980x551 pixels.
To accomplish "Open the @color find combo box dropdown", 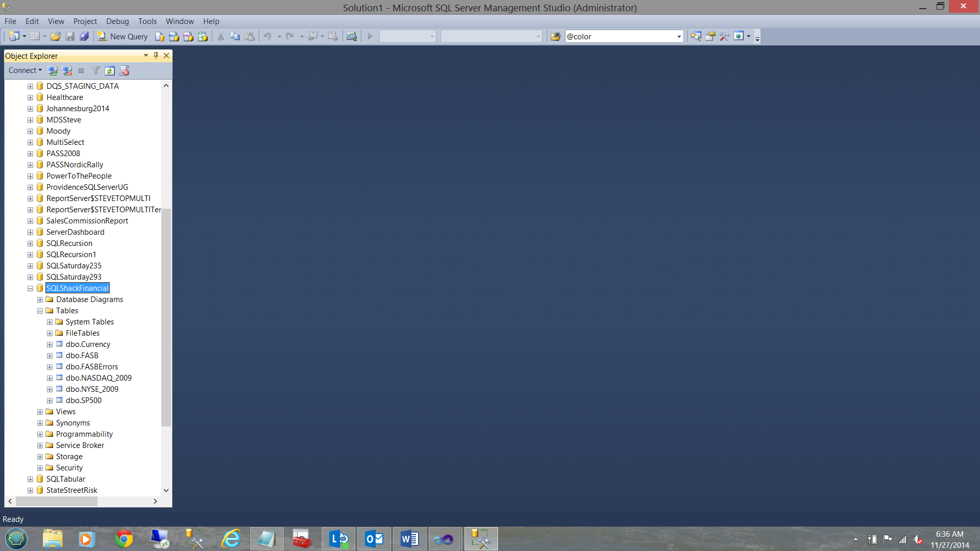I will pyautogui.click(x=679, y=36).
